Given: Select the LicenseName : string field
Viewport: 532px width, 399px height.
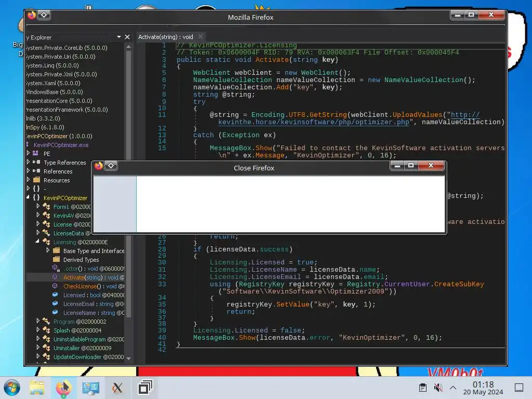Looking at the screenshot, I should 94,313.
